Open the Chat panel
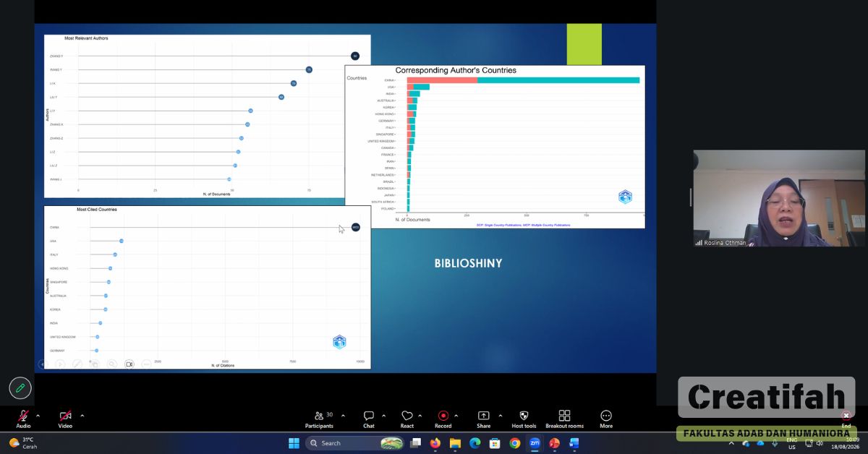The height and width of the screenshot is (454, 868). coord(369,419)
